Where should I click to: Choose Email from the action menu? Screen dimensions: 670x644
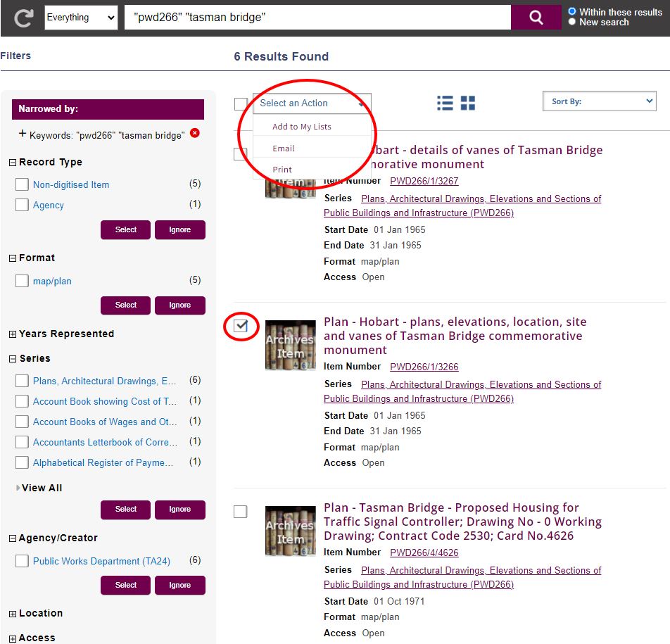(x=284, y=149)
